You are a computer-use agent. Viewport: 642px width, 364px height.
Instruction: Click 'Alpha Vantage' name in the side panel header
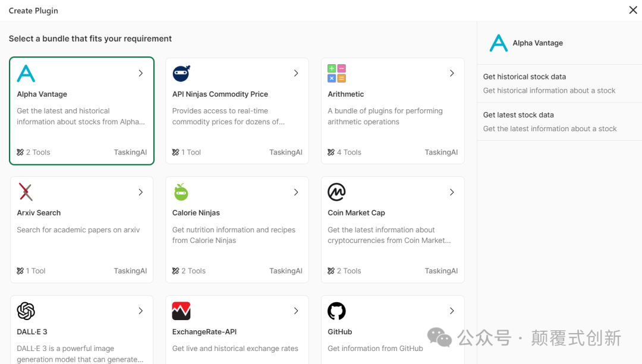537,43
